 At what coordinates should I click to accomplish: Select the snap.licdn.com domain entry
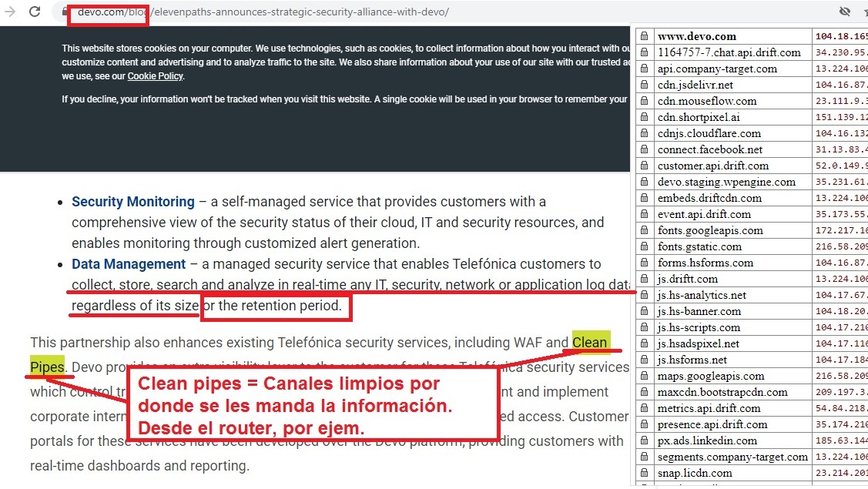(x=695, y=473)
